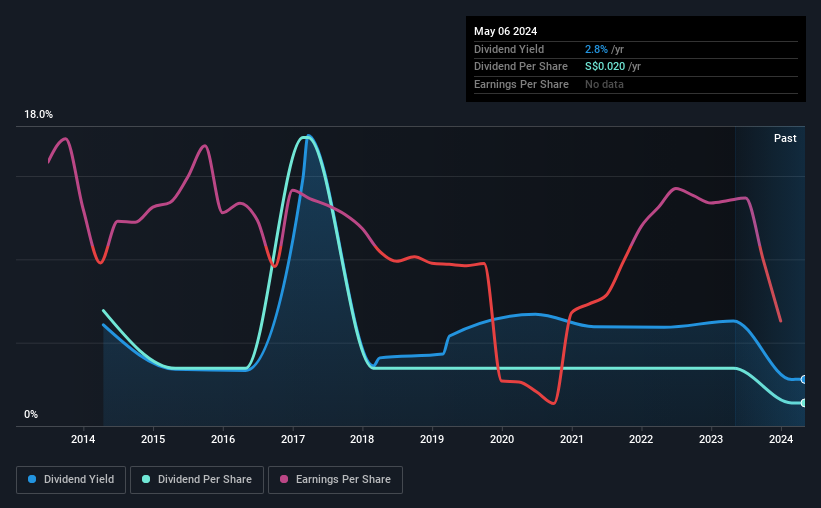
Task: Click the 2.8% Dividend Yield value in tooltip
Action: pyautogui.click(x=596, y=49)
